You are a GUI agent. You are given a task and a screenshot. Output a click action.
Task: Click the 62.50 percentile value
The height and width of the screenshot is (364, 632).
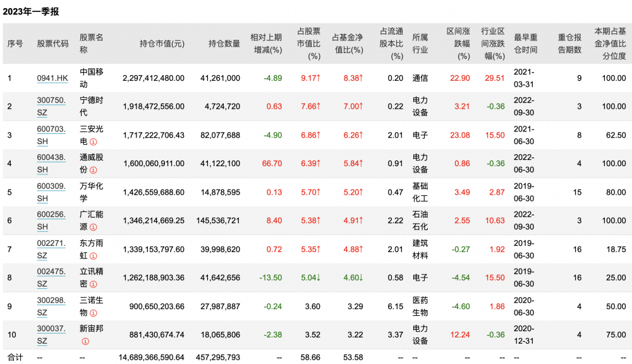pos(616,135)
